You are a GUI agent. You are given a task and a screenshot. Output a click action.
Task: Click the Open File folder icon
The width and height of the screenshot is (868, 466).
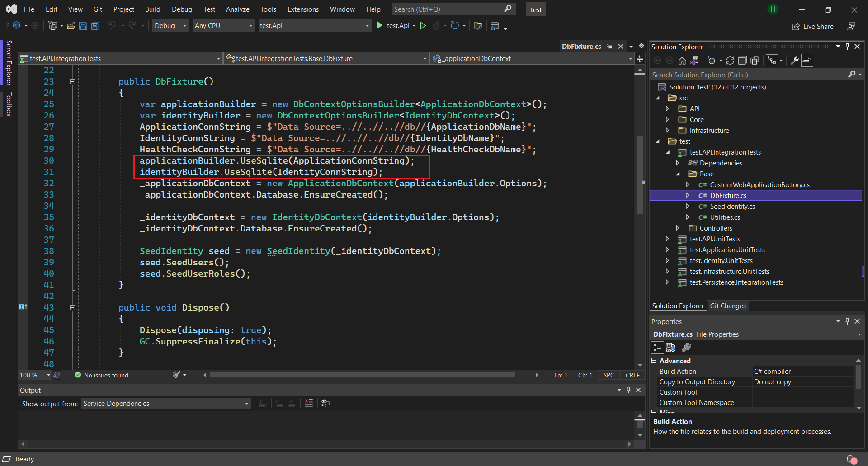(x=71, y=26)
